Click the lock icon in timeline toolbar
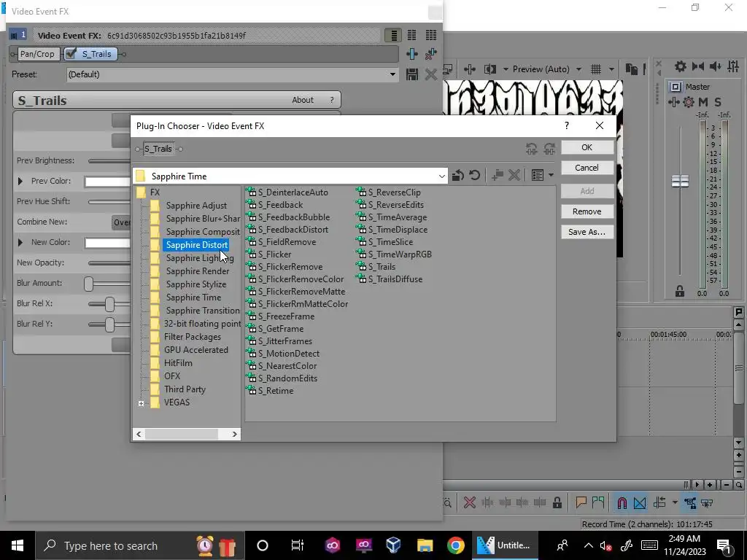Image resolution: width=747 pixels, height=560 pixels. point(557,502)
